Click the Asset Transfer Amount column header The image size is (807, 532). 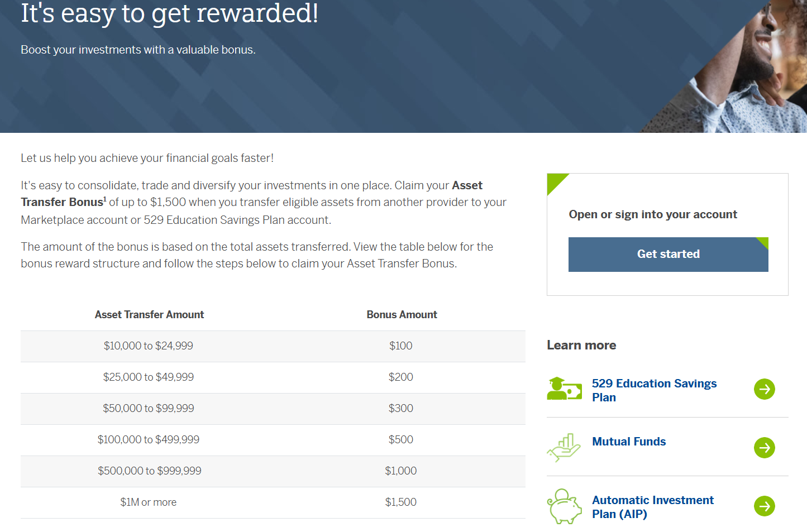149,315
